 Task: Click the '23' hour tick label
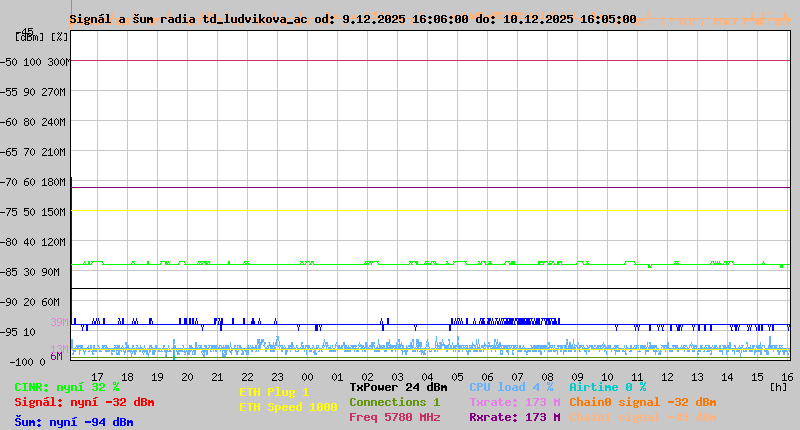[x=277, y=377]
